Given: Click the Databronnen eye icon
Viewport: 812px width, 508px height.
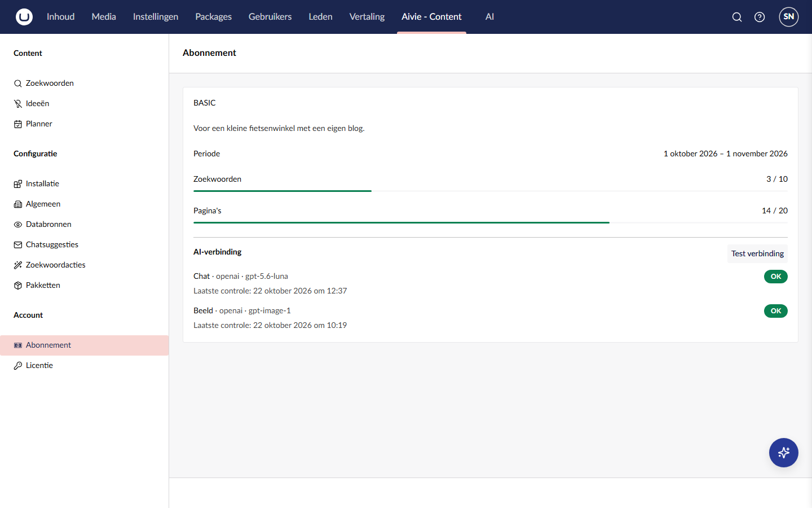Looking at the screenshot, I should pyautogui.click(x=18, y=225).
